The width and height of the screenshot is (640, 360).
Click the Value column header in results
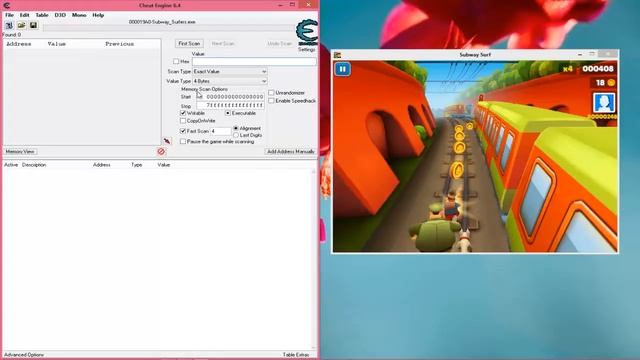(57, 44)
